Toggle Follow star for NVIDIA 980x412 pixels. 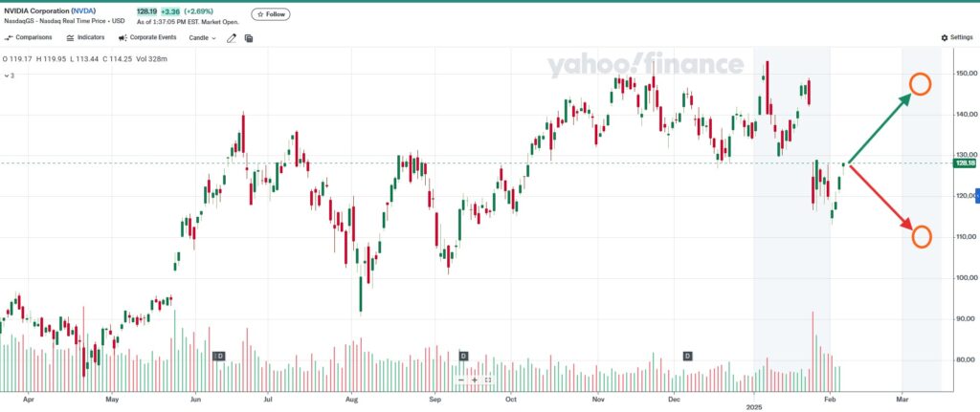click(x=272, y=14)
